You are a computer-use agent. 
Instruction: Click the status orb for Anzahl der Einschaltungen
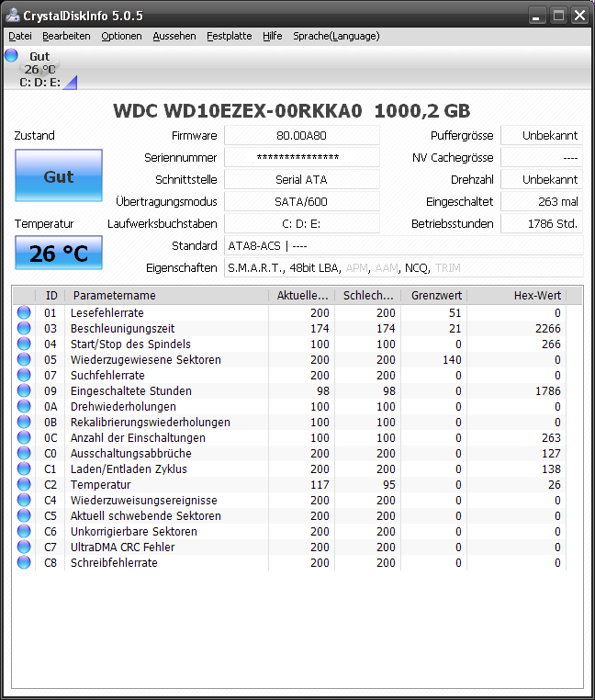pos(24,437)
